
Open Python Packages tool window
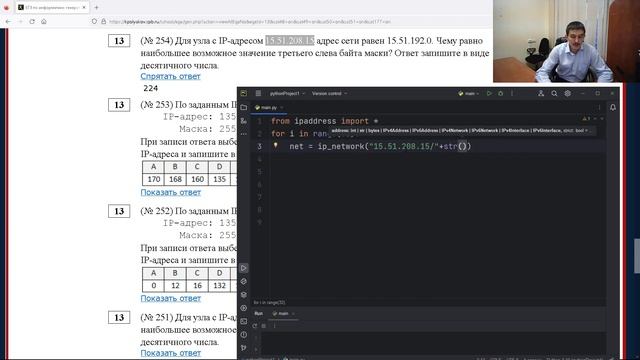244,281
